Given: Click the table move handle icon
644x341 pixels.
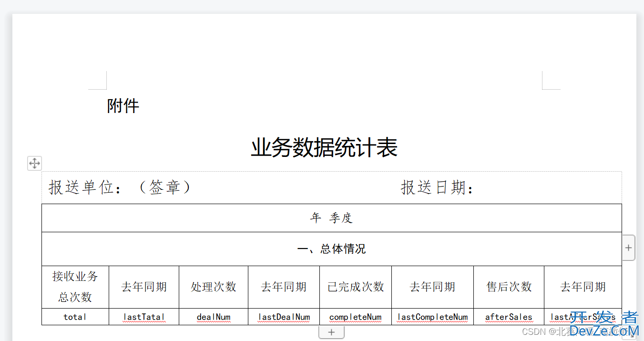Looking at the screenshot, I should click(34, 164).
